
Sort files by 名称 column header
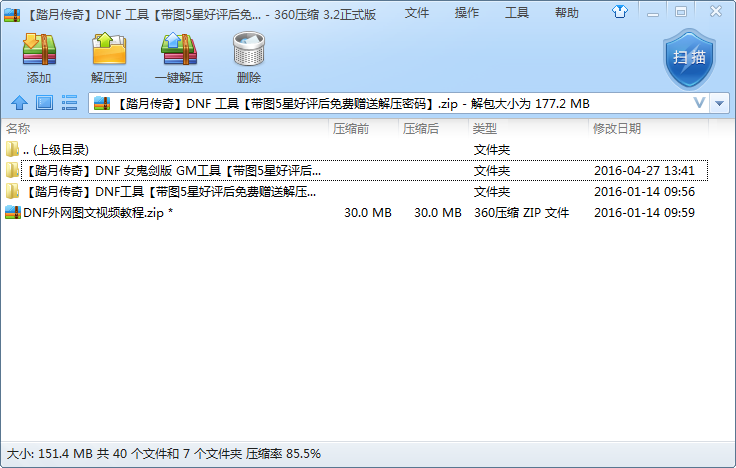(x=18, y=129)
